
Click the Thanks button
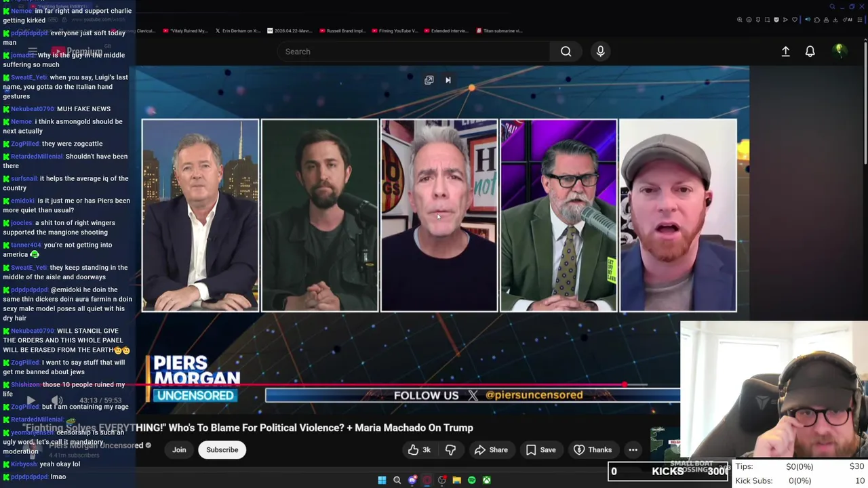pos(593,449)
